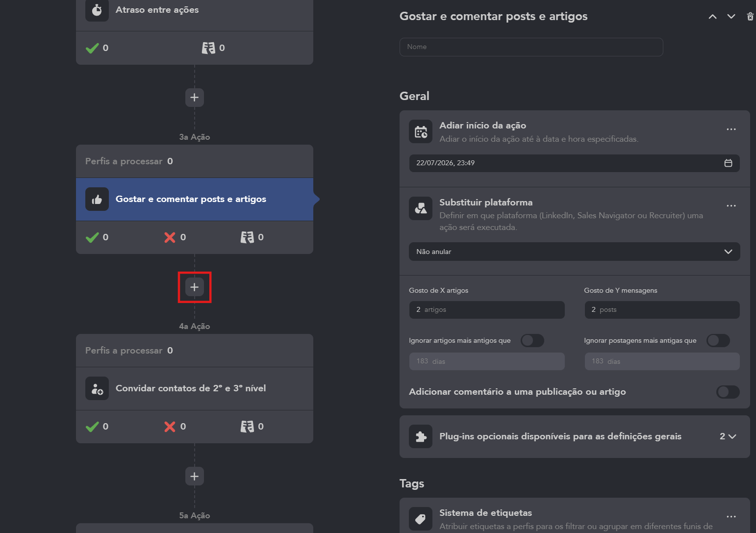This screenshot has height=533, width=756.
Task: Click the 5a Ação label
Action: (195, 516)
